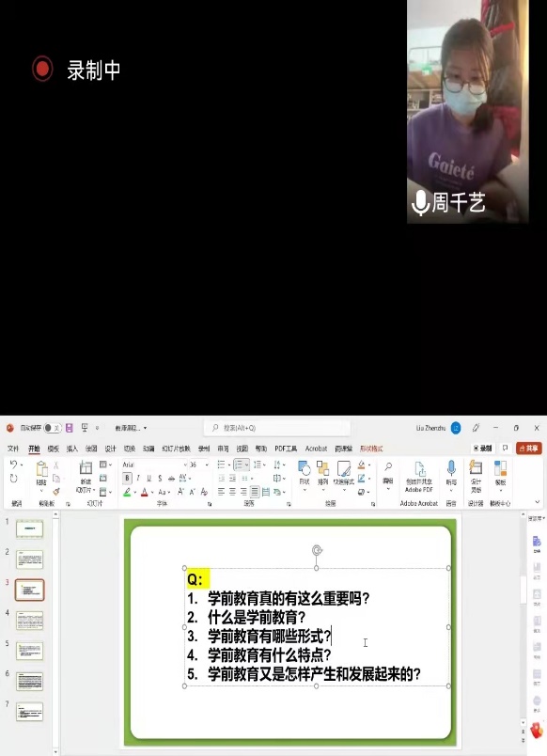
Task: Click the 录制 Record button
Action: 482,448
